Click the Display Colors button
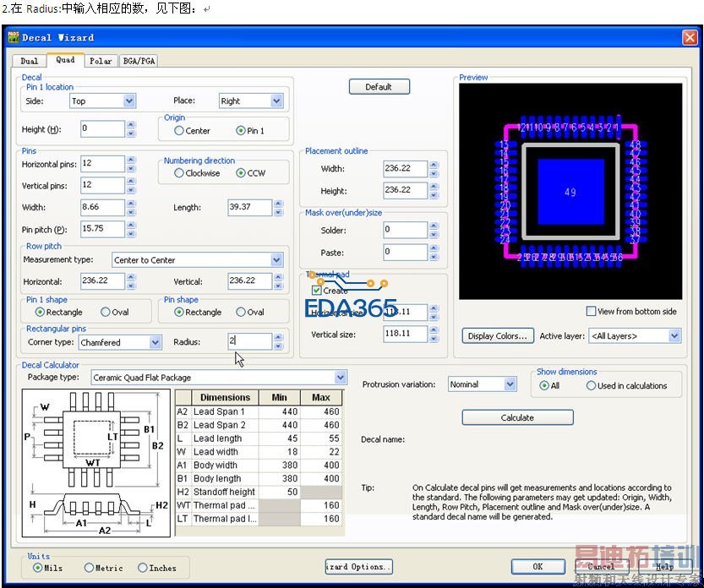 498,336
